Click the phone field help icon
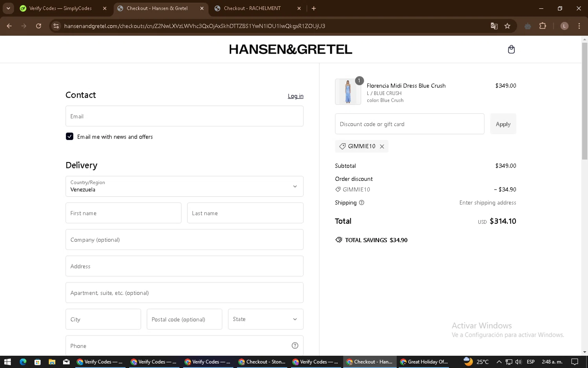Screen dimensions: 588x368 coord(295,346)
